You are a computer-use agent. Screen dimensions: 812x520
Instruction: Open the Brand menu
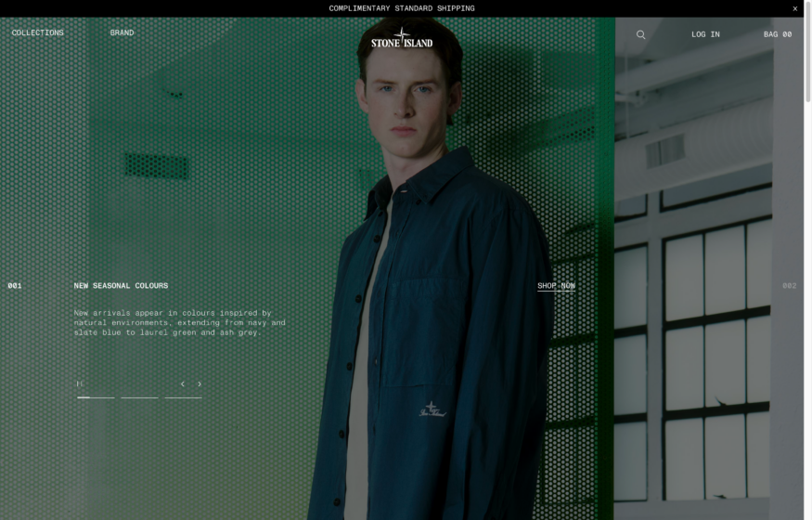(122, 32)
